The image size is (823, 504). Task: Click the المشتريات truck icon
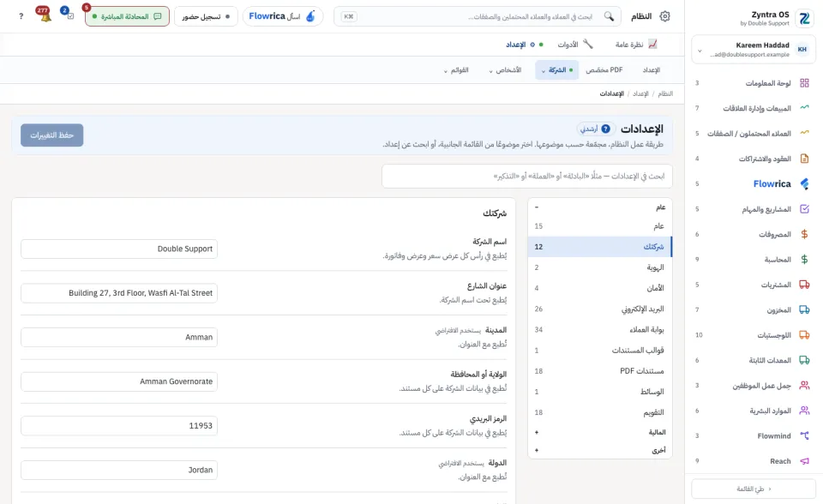click(804, 285)
